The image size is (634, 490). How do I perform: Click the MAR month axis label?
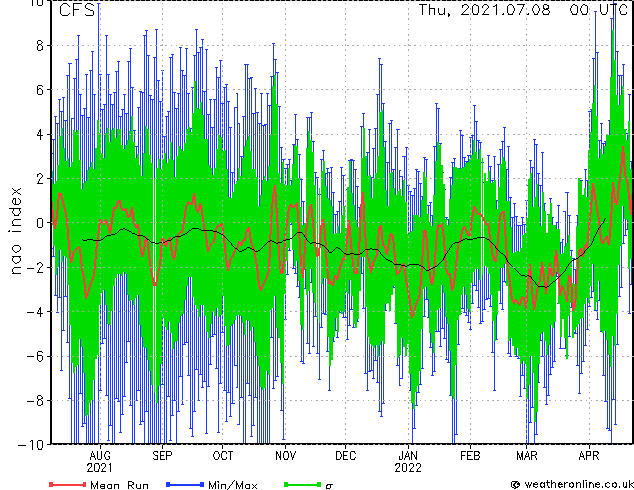click(x=527, y=456)
